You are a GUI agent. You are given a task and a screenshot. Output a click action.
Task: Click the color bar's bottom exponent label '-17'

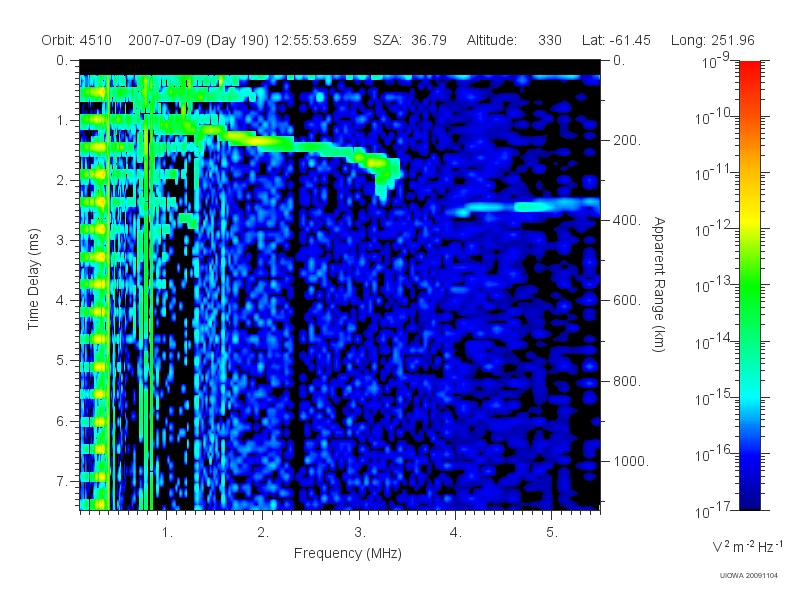[722, 506]
